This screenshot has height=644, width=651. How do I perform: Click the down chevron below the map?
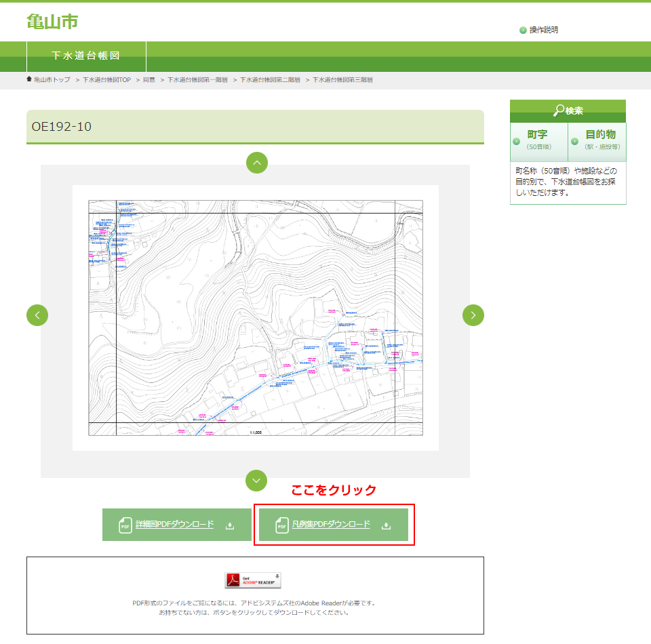(x=256, y=481)
